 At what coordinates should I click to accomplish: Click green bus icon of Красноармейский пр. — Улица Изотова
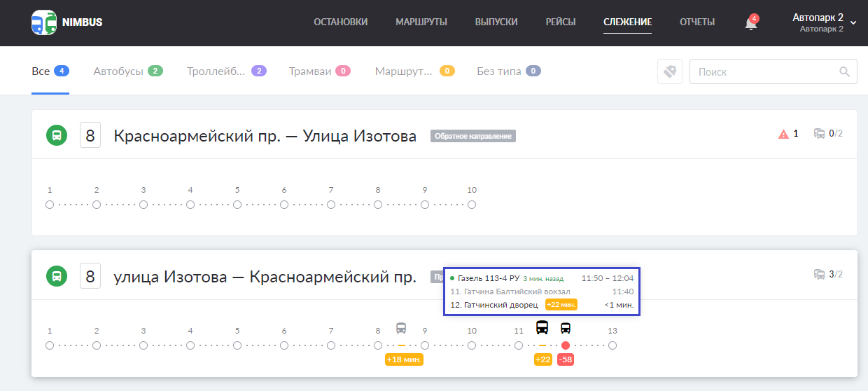tap(57, 135)
